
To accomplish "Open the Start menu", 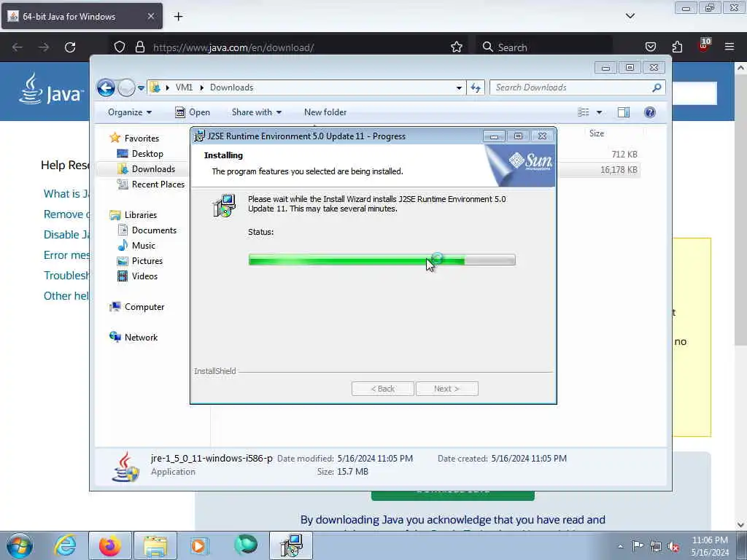I will point(20,545).
